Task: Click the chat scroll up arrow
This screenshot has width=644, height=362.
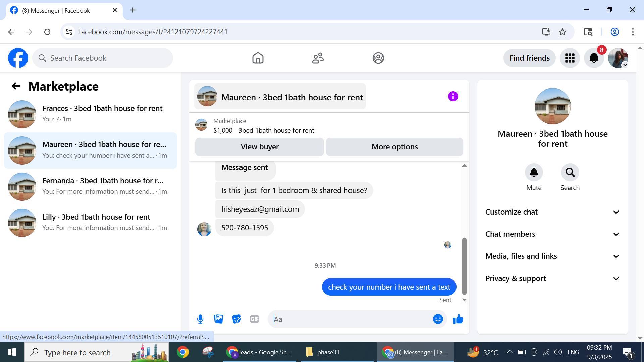Action: pos(464,166)
